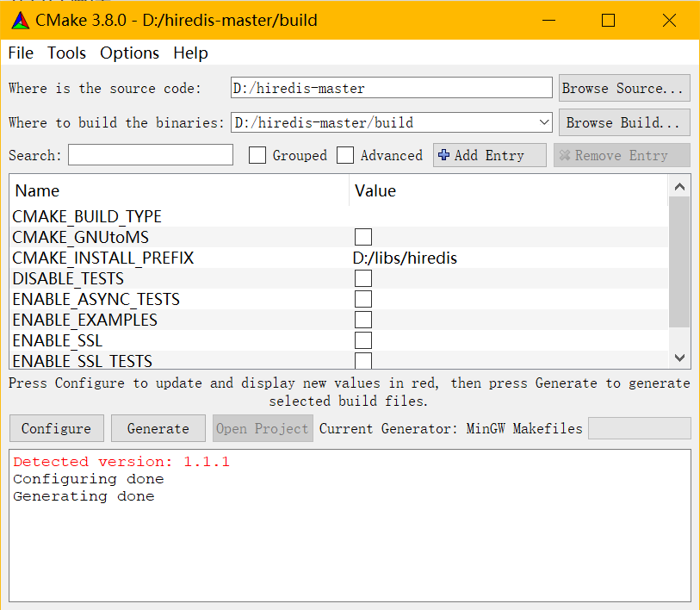700x610 pixels.
Task: Tick the ENABLE_EXAMPLES checkbox
Action: pyautogui.click(x=363, y=320)
